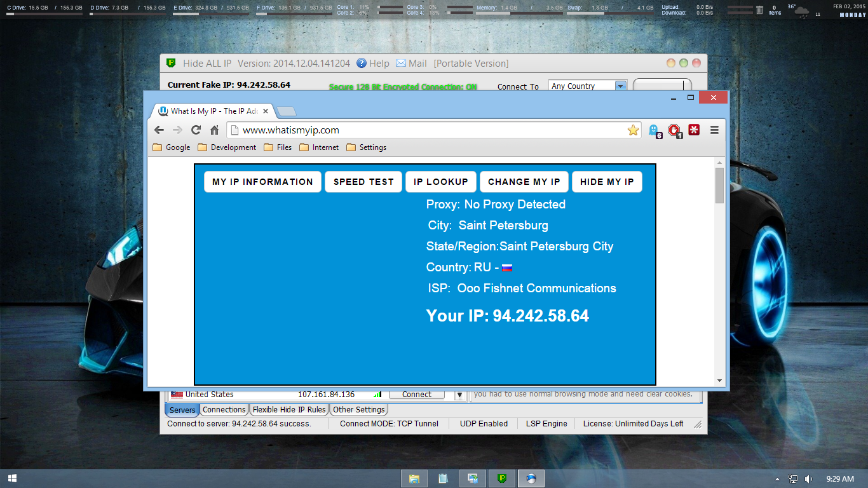Open the volume icon in system tray

[x=808, y=478]
